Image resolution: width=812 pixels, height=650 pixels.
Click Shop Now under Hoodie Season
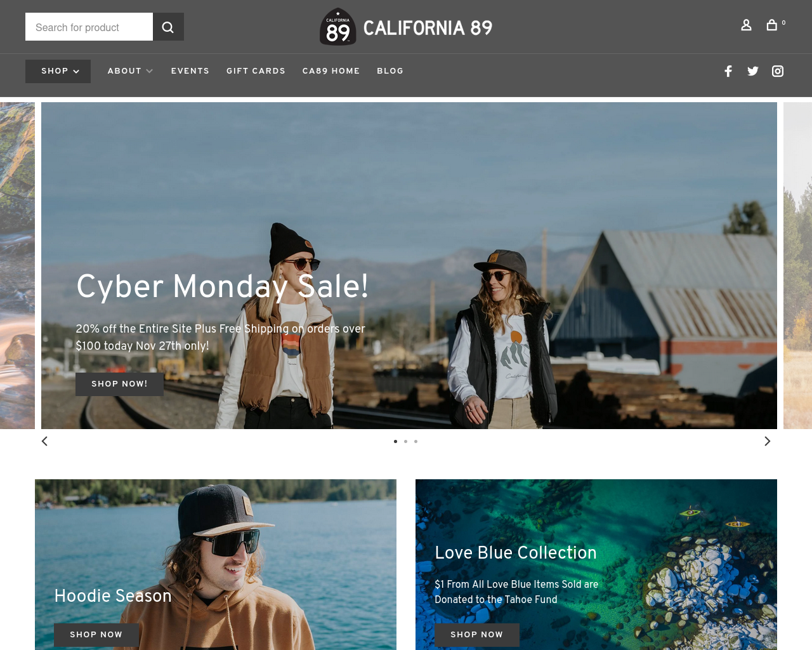pyautogui.click(x=96, y=635)
